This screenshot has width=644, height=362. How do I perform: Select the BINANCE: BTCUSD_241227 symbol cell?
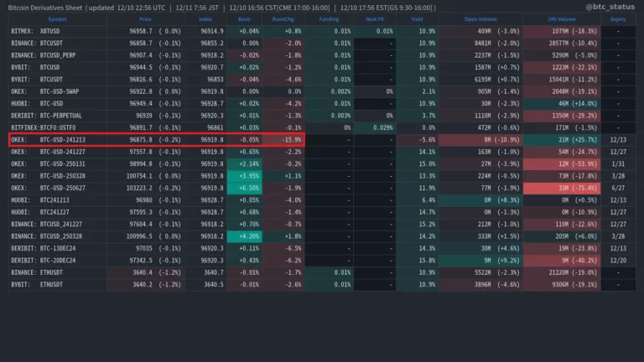pyautogui.click(x=57, y=224)
